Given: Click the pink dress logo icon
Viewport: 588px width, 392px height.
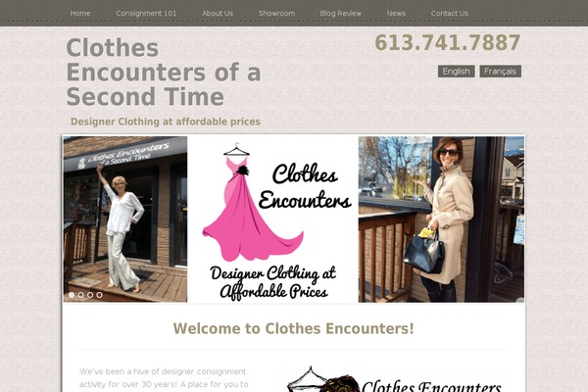Looking at the screenshot, I should pyautogui.click(x=253, y=203).
